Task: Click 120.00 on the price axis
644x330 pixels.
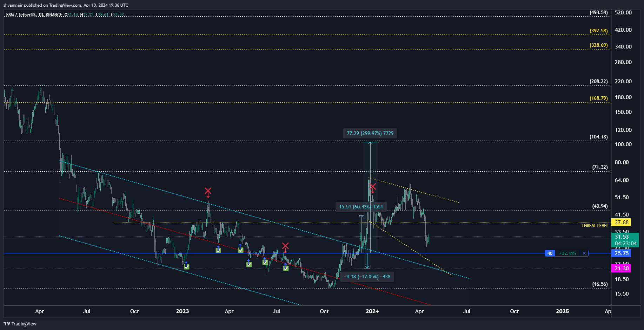Action: pos(623,130)
